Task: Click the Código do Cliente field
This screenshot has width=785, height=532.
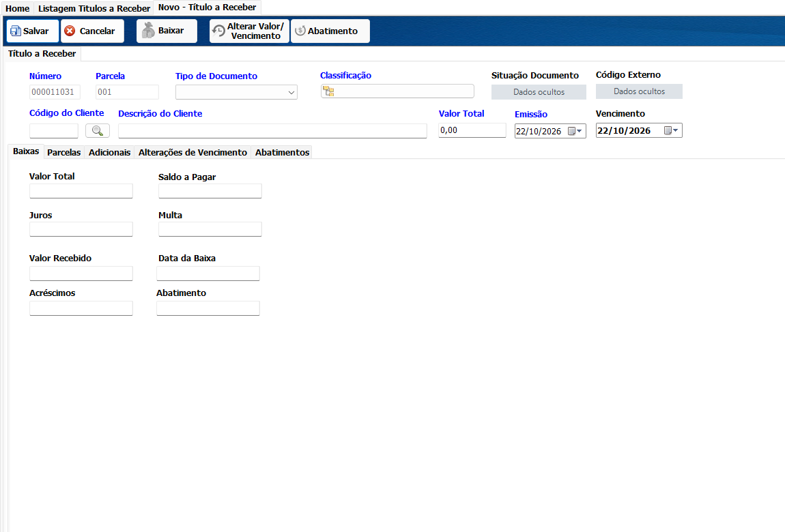Action: pyautogui.click(x=53, y=130)
